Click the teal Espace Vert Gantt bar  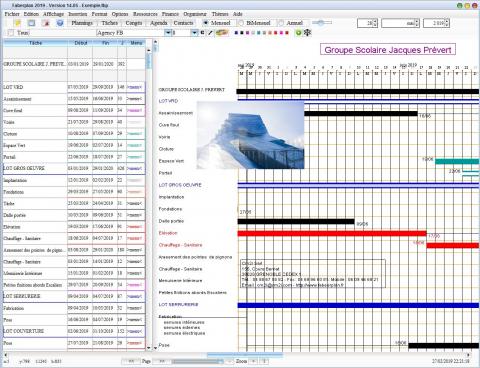457,162
